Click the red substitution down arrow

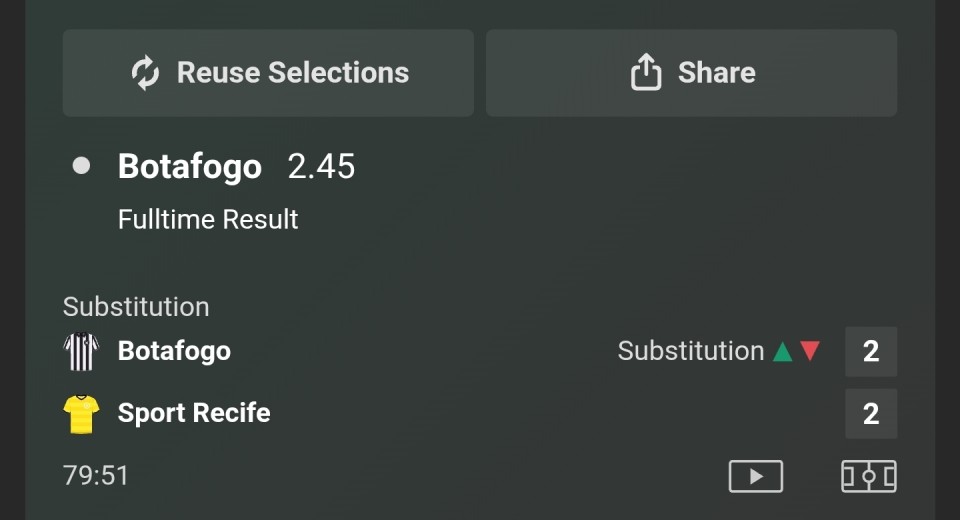810,351
